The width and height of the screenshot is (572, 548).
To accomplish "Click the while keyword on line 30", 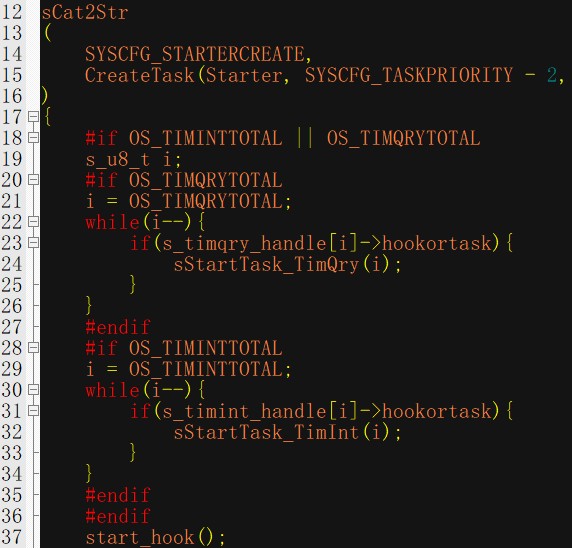I will 112,390.
